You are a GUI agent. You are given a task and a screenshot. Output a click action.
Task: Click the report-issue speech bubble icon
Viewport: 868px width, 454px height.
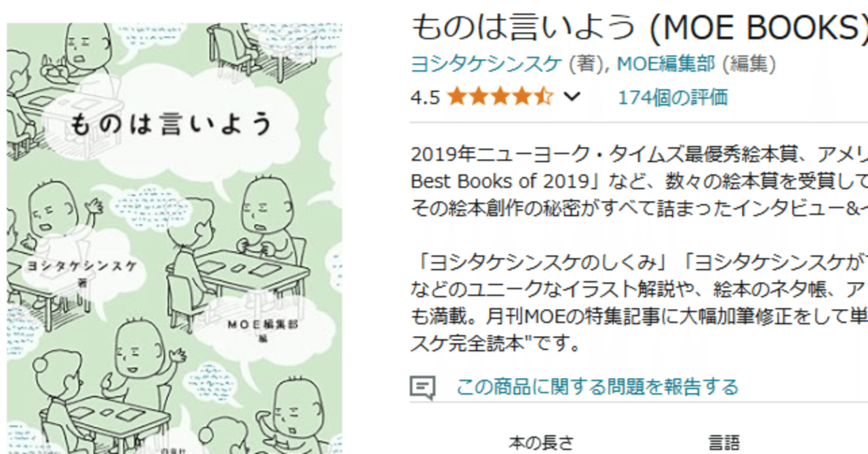(x=422, y=388)
